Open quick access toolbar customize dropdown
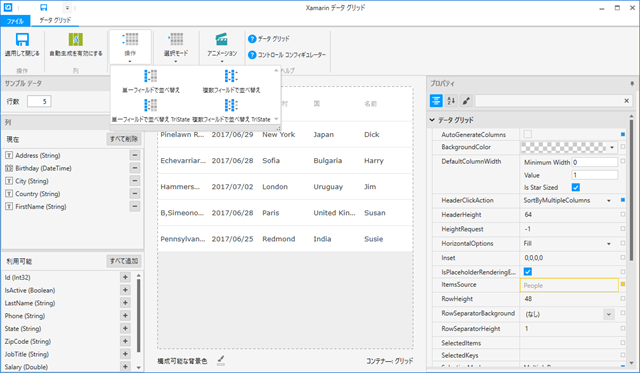Image resolution: width=640 pixels, height=373 pixels. (x=67, y=8)
